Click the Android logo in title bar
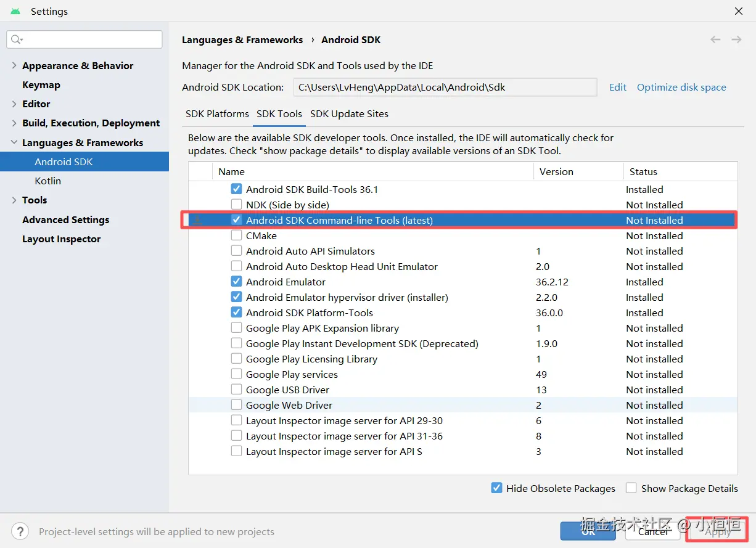The image size is (756, 548). click(15, 11)
